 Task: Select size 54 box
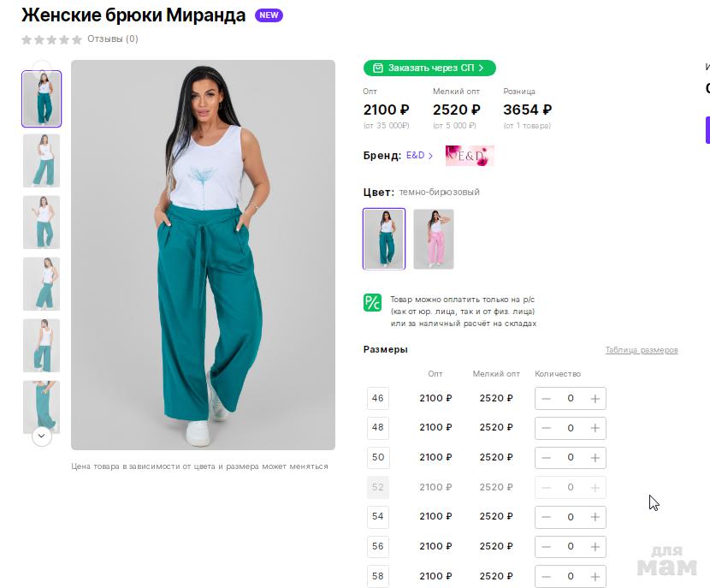377,517
